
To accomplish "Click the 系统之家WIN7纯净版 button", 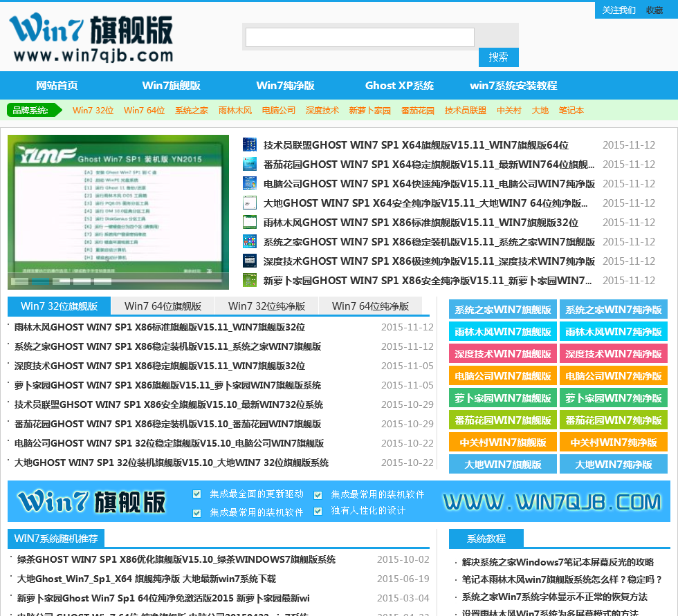I will (x=613, y=310).
